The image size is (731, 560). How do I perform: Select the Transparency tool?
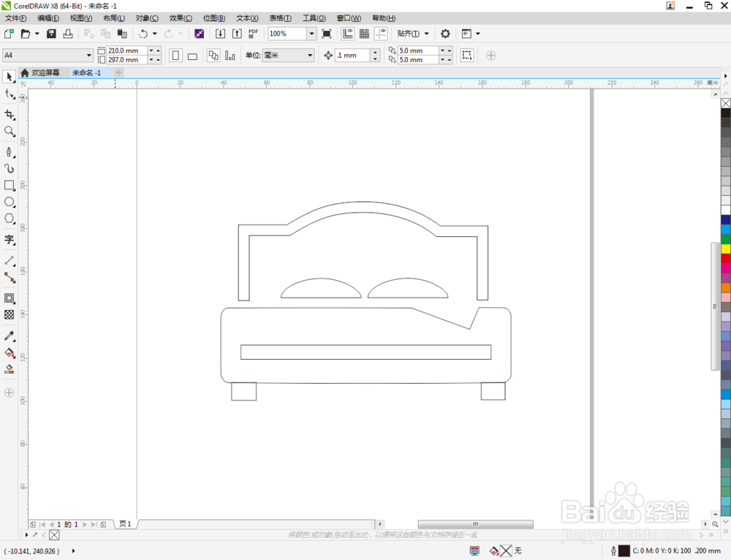(10, 315)
